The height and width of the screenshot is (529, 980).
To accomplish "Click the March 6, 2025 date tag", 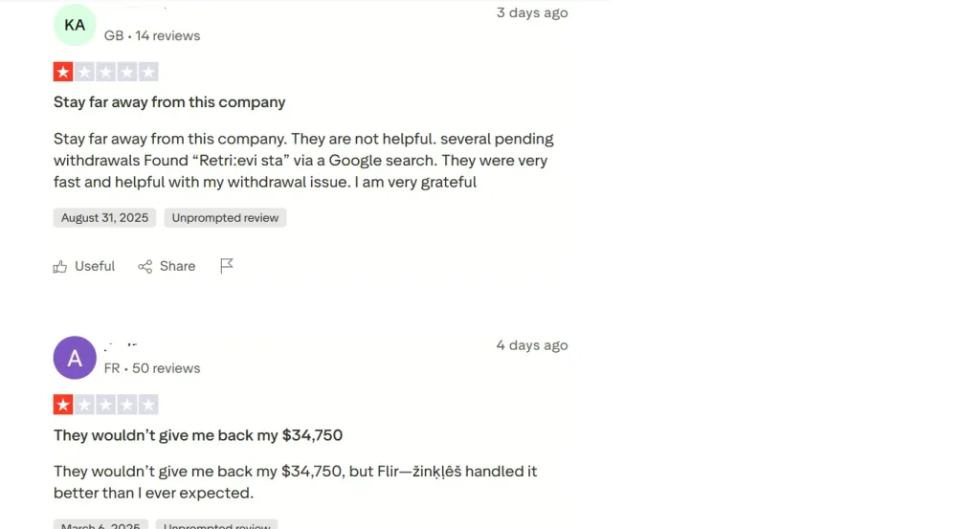I will coord(100,525).
